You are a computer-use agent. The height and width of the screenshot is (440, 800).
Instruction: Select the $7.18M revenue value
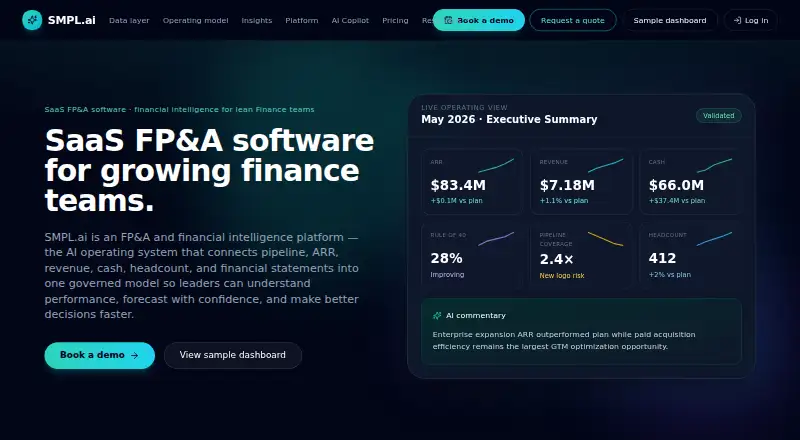(x=567, y=185)
